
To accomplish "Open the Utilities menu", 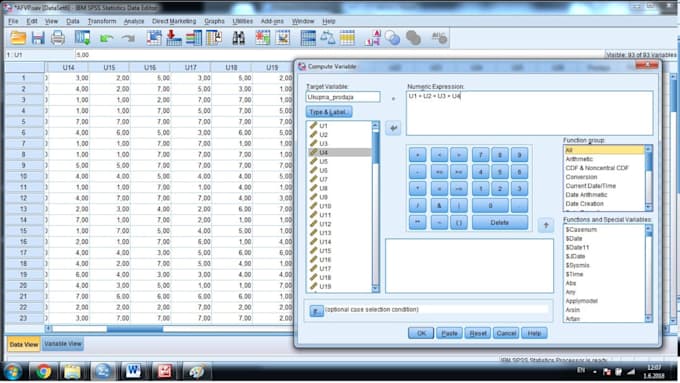I will click(x=242, y=21).
